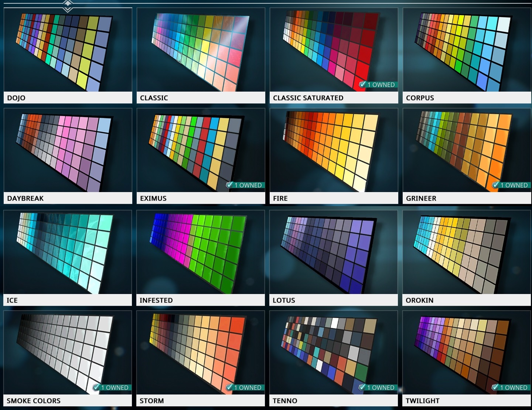Viewport: 532px width, 410px height.
Task: Click the owned checkmark on the Grineer palette
Action: point(496,185)
